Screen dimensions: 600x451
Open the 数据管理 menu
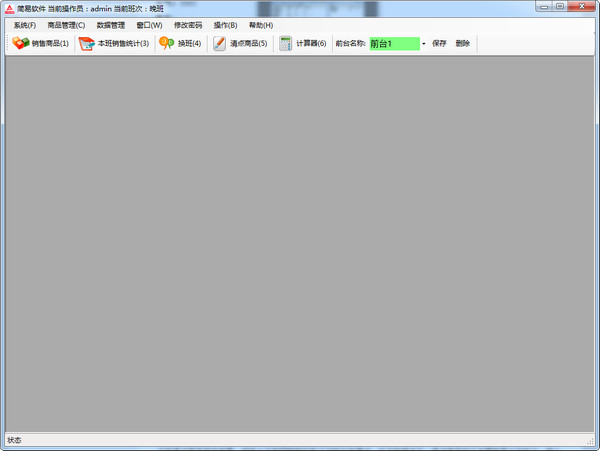110,25
